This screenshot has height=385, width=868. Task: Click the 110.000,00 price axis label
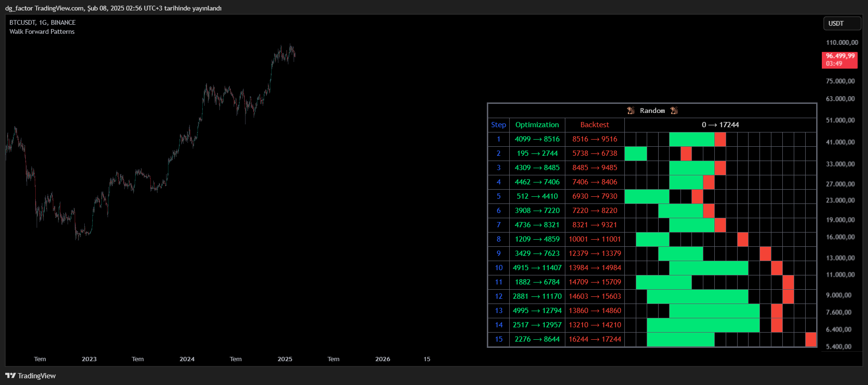[x=842, y=42]
